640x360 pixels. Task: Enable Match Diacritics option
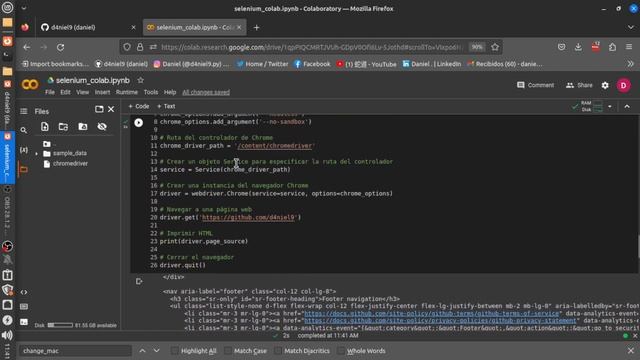[x=278, y=351]
